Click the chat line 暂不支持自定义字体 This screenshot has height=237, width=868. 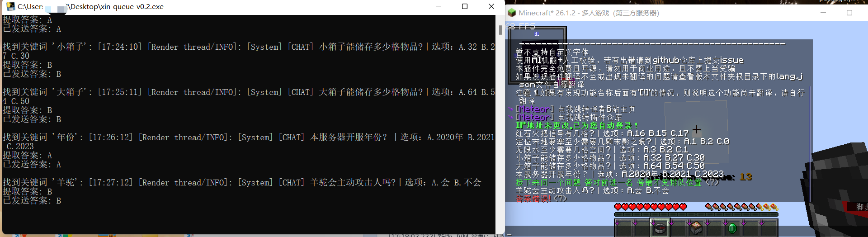552,52
